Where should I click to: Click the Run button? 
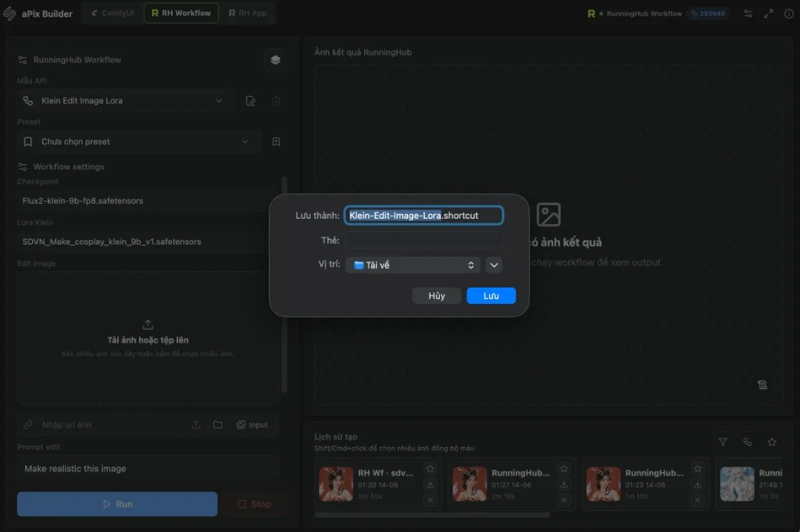click(x=117, y=504)
